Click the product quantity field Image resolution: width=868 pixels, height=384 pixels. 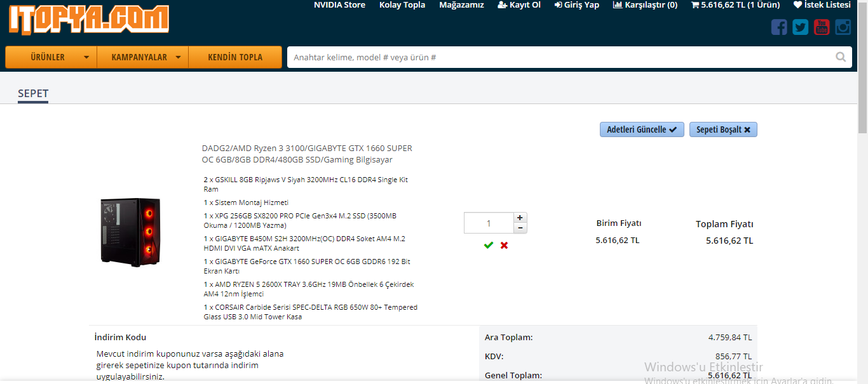click(x=489, y=223)
